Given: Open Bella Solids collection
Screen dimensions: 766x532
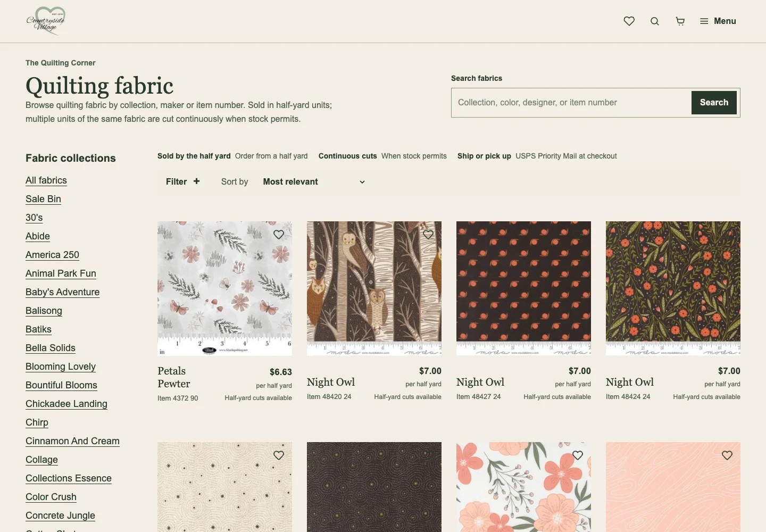Looking at the screenshot, I should click(51, 348).
